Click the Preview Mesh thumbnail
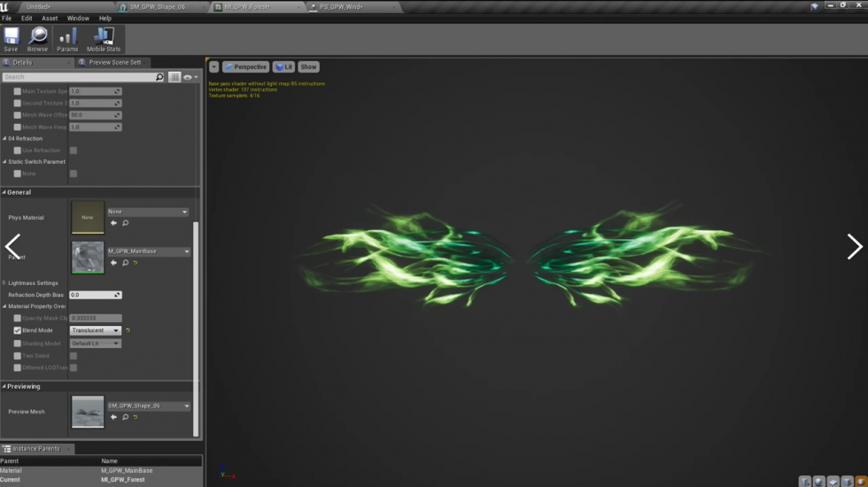Screen dimensions: 868x487 [88, 412]
